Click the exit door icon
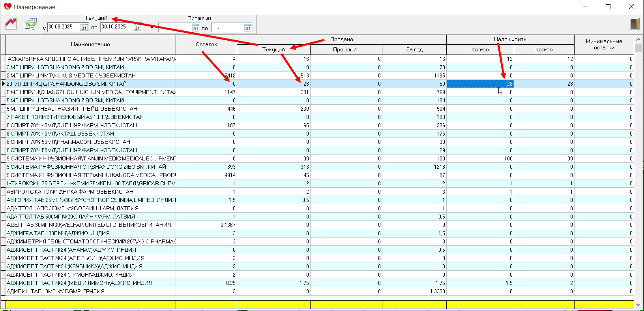644x311 pixels. coord(634,24)
